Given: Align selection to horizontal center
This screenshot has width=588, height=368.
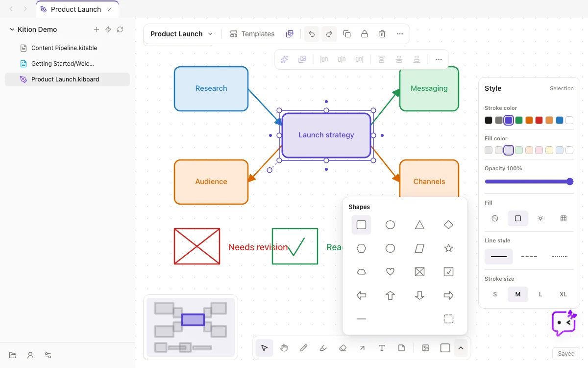Looking at the screenshot, I should [342, 59].
